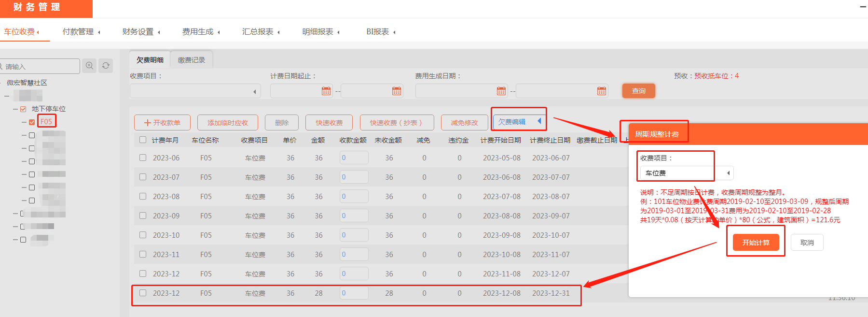Click the 财务管理 module title
Image resolution: width=868 pixels, height=317 pixels.
37,7
